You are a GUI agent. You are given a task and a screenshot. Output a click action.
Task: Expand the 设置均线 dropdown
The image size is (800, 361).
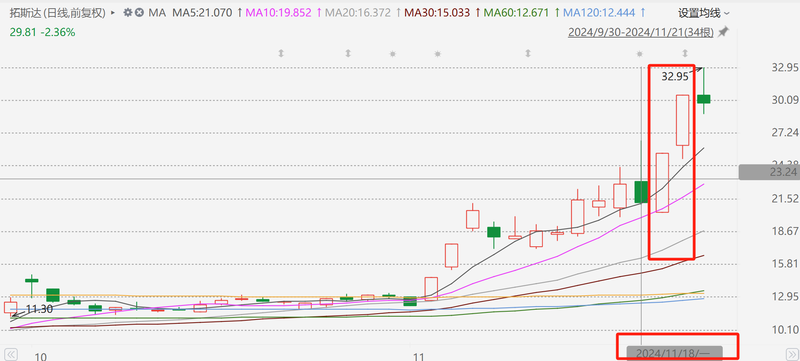[704, 13]
